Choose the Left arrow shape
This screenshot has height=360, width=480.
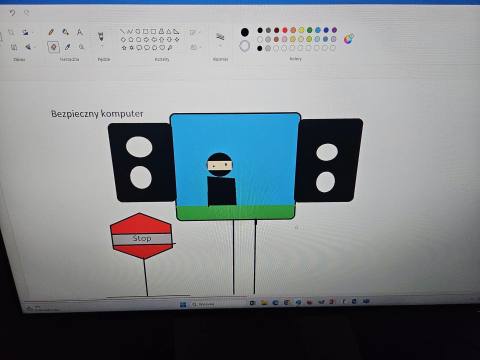[154, 40]
